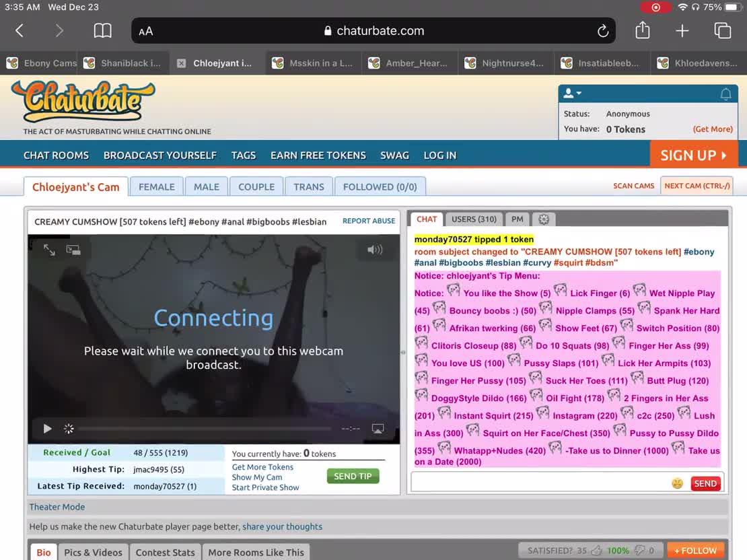Open the Contest Stats tab
Viewport: 747px width, 560px height.
(x=165, y=552)
